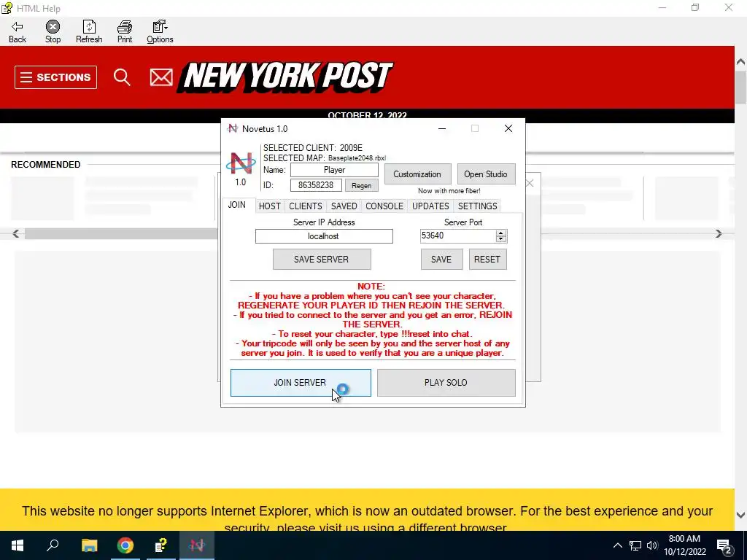
Task: Open the SAVED tab
Action: tap(344, 206)
